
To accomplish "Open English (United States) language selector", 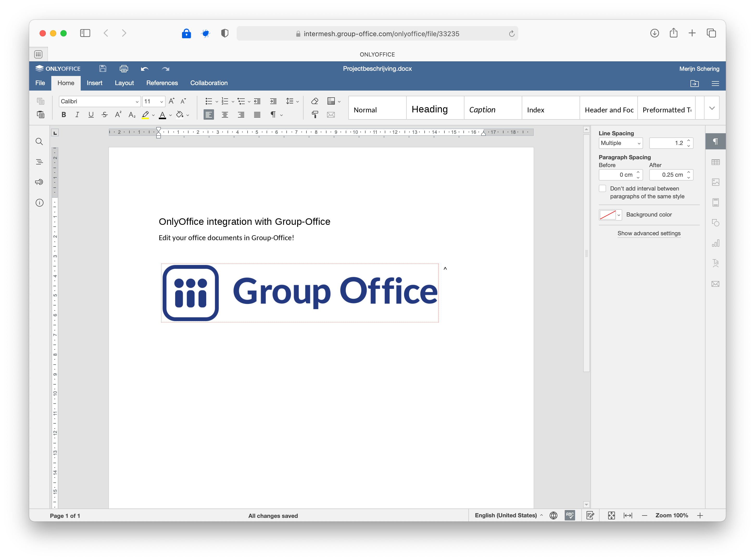I will pyautogui.click(x=509, y=515).
